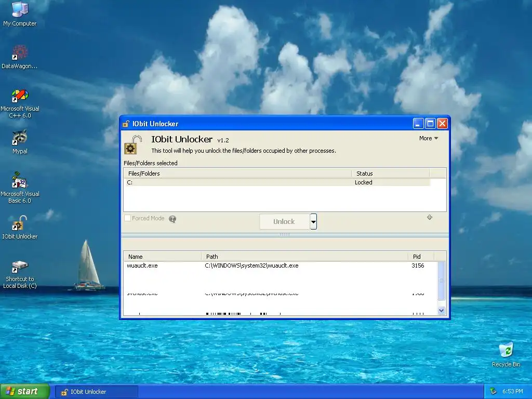Open the My Computer desktop icon

click(20, 14)
